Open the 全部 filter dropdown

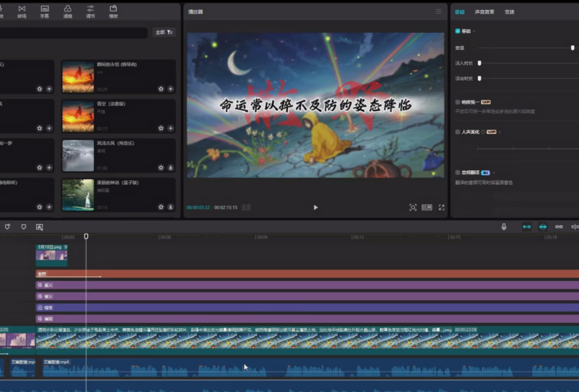click(165, 33)
